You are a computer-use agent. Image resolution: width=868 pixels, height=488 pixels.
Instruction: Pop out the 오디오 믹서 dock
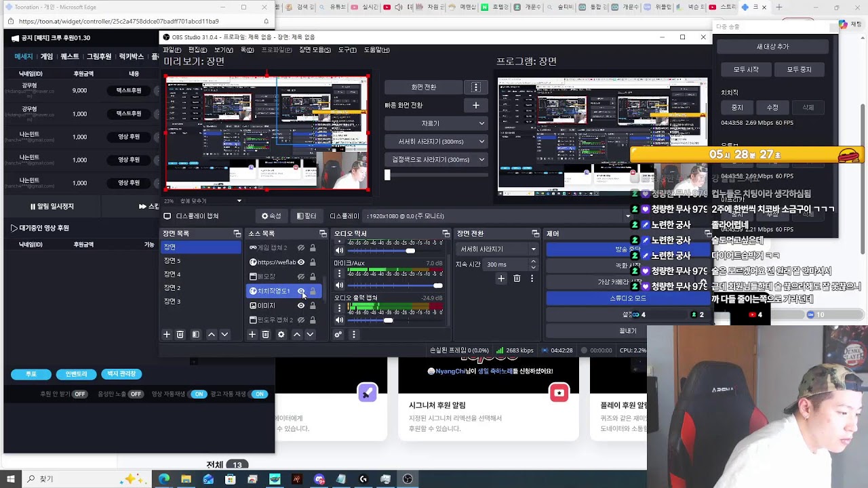(x=446, y=233)
